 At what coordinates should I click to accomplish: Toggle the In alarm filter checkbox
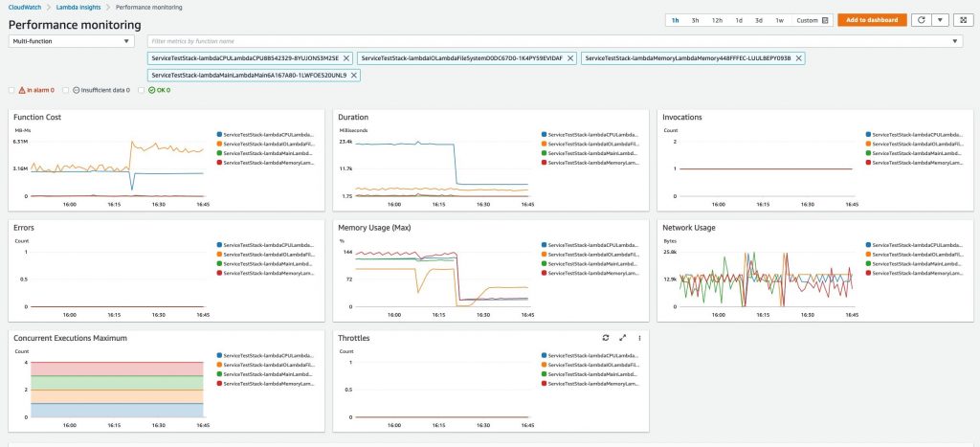point(11,90)
